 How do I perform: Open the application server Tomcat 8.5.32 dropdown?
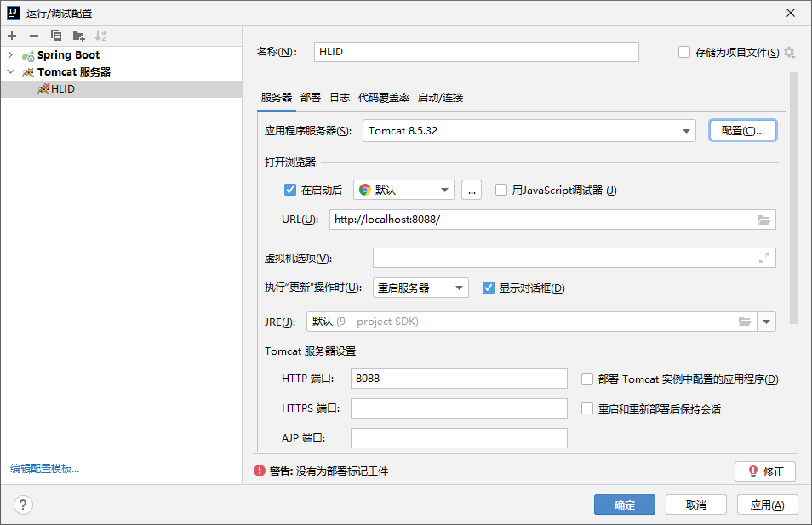tap(529, 131)
